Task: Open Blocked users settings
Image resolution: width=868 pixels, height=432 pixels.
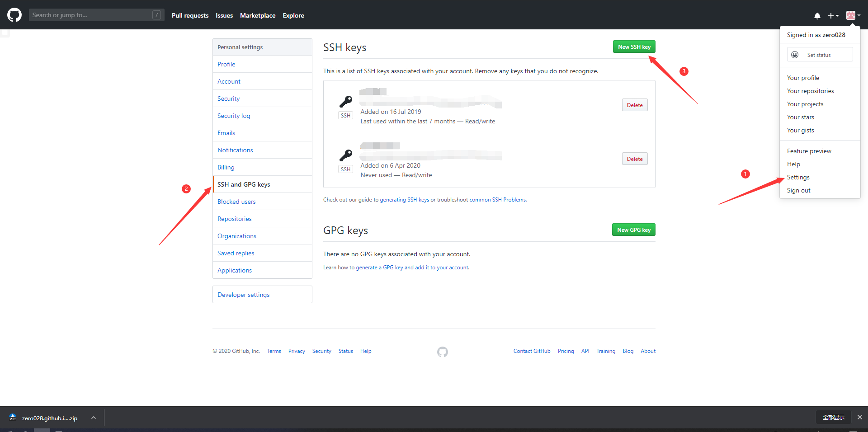Action: (262, 202)
